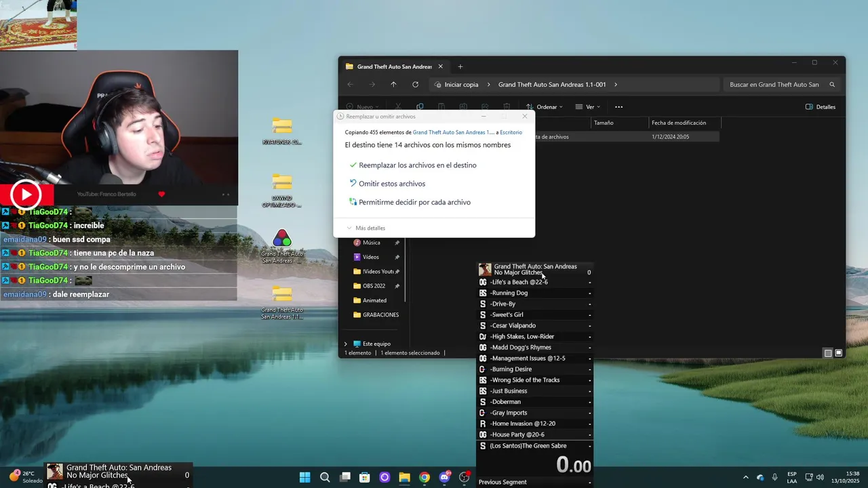This screenshot has height=488, width=868.
Task: Select the RIVATUNER desktop folder
Action: 282,131
